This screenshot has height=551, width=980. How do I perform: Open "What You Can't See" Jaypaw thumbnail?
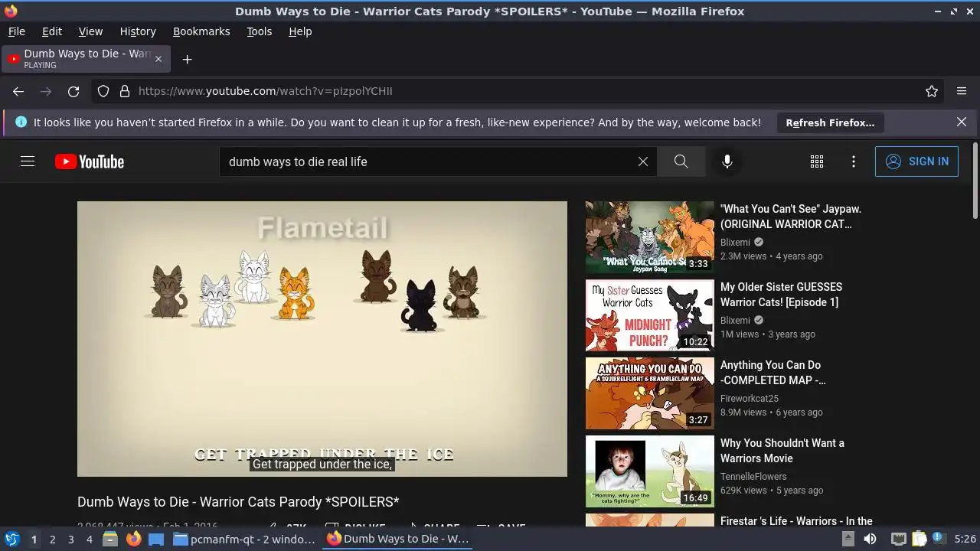[650, 237]
